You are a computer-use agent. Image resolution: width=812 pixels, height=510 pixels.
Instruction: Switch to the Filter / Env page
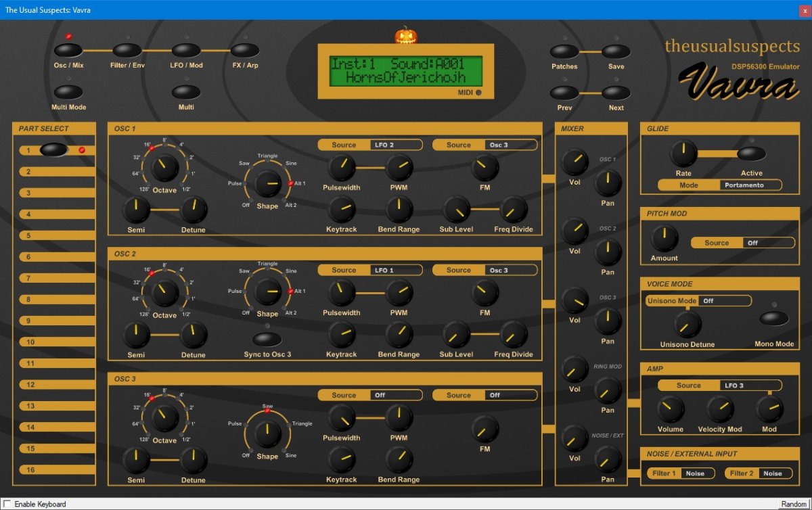click(x=127, y=50)
